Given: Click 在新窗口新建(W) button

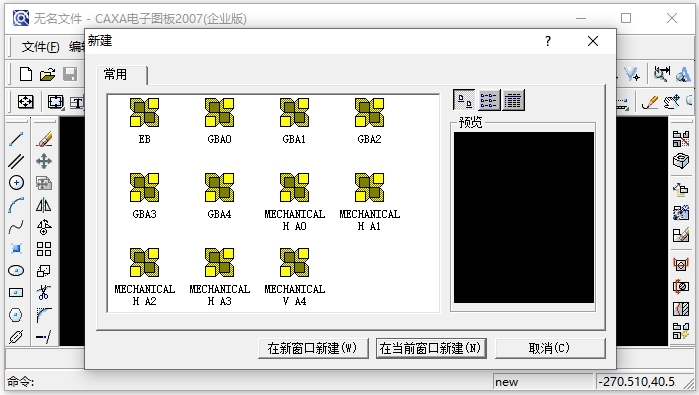Looking at the screenshot, I should (x=313, y=348).
